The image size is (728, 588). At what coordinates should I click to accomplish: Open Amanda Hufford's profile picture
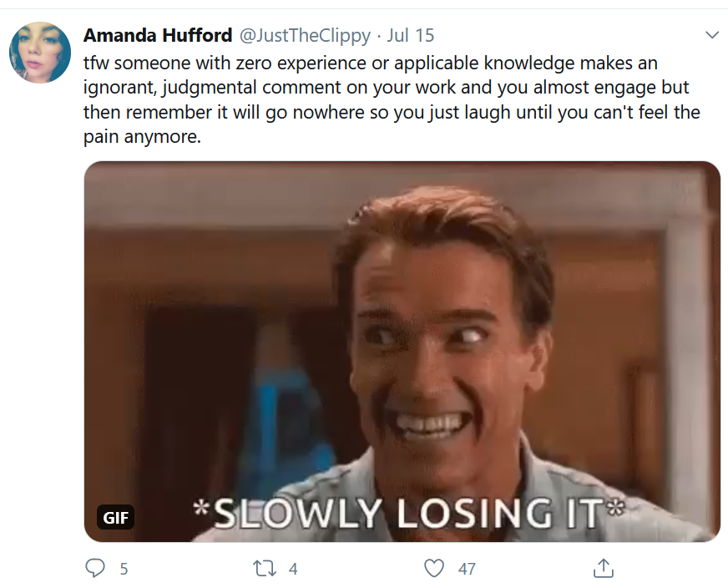click(40, 53)
